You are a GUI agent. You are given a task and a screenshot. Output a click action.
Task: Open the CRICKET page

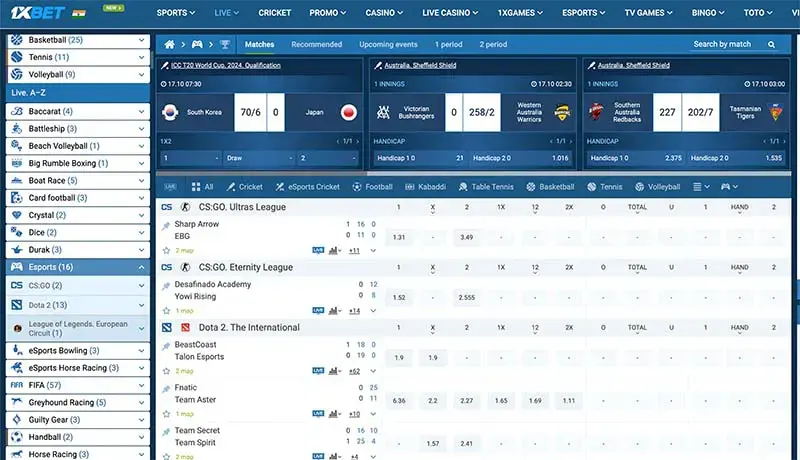click(274, 13)
